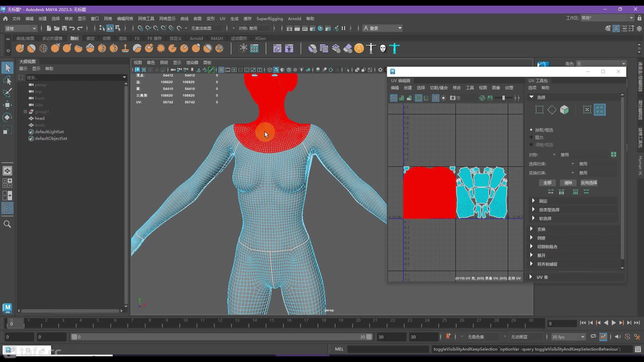This screenshot has height=362, width=644.
Task: Select the Move tool in toolbox
Action: point(7,105)
